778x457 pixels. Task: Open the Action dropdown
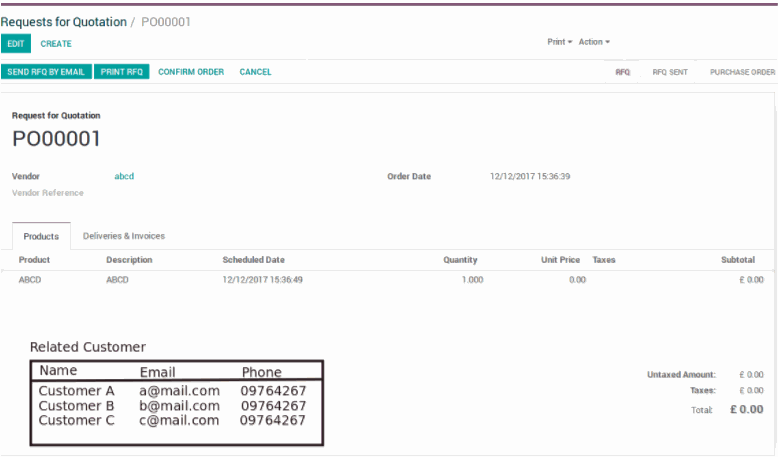tap(594, 42)
